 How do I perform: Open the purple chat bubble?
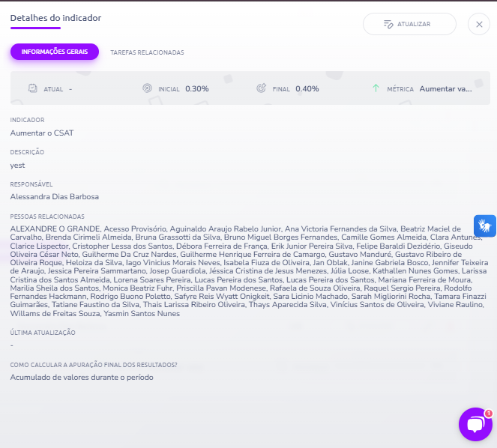click(475, 424)
